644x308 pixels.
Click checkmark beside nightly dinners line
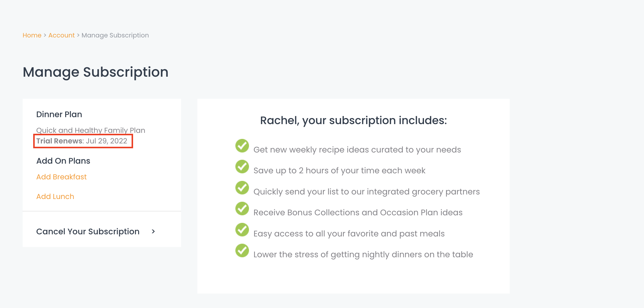tap(242, 251)
